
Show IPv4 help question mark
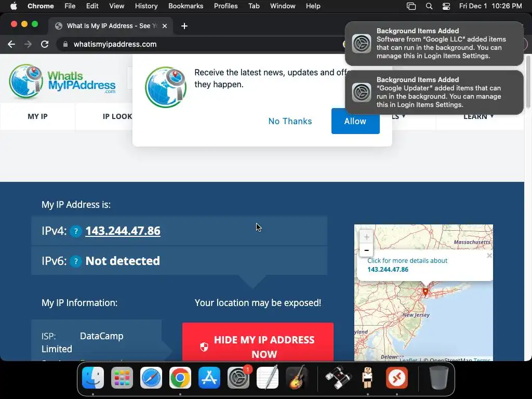click(76, 231)
